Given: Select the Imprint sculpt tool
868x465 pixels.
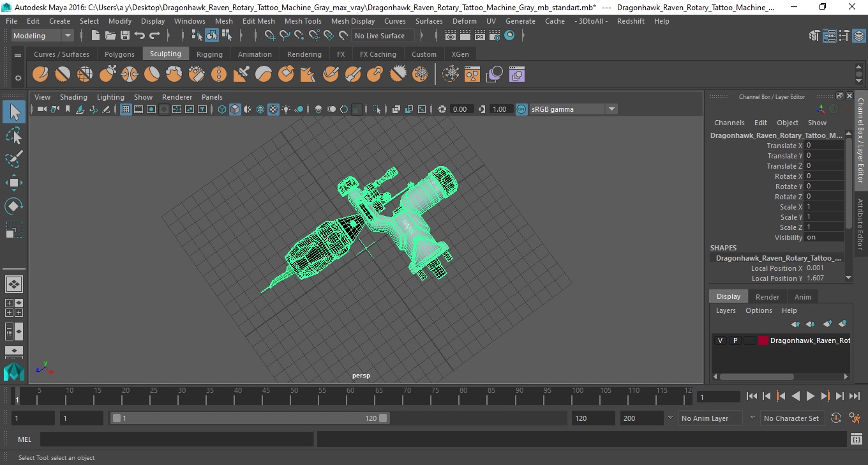Looking at the screenshot, I should [241, 75].
